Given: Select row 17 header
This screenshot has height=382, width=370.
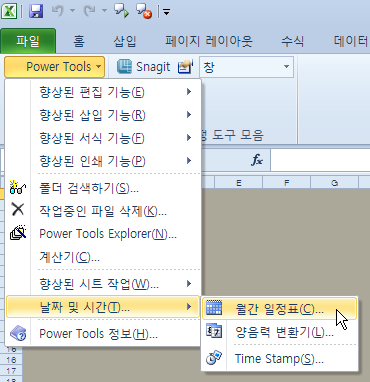Looking at the screenshot, I should click(x=11, y=371).
